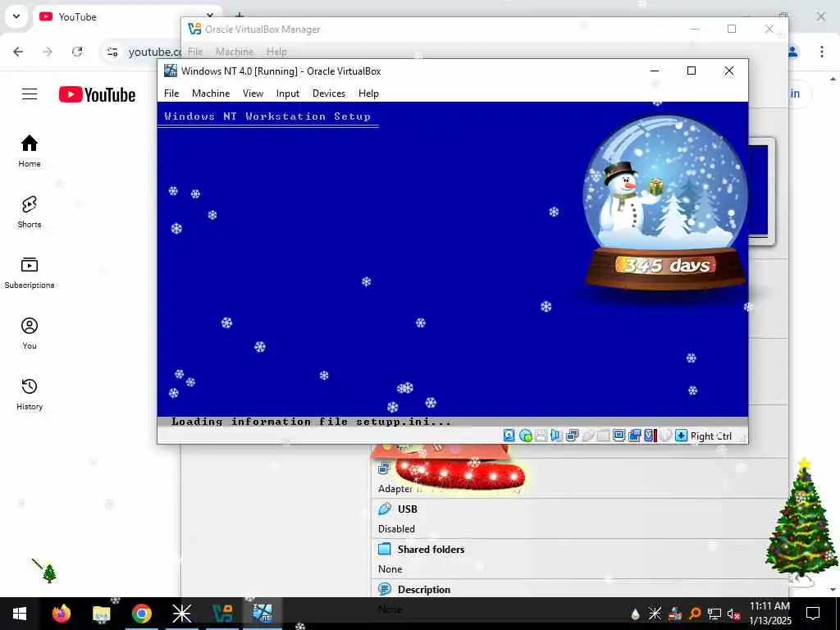Click the site information icon in address bar
The width and height of the screenshot is (840, 630).
coord(112,52)
